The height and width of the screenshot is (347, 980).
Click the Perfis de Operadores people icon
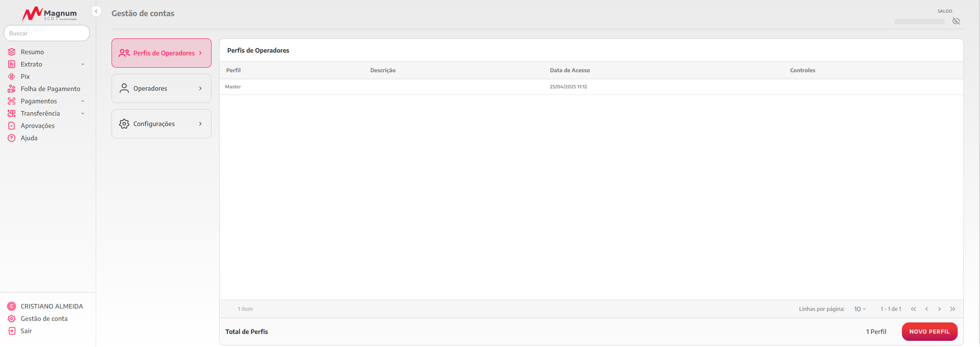pyautogui.click(x=124, y=53)
